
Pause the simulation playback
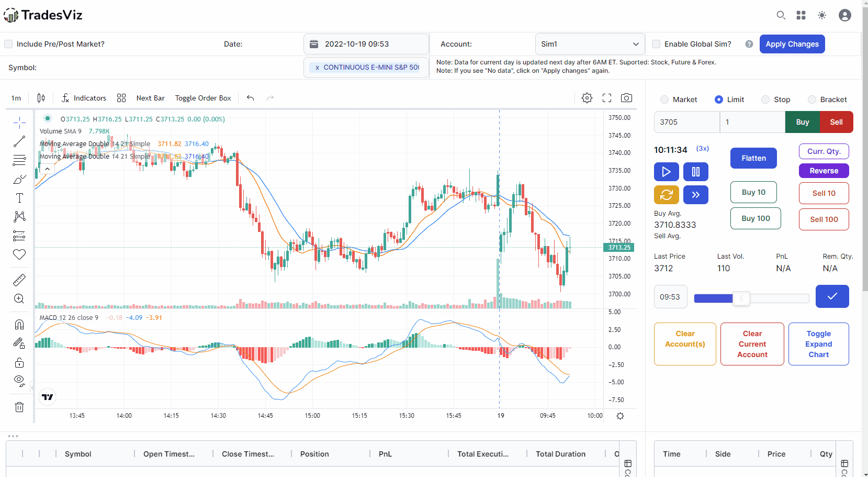coord(696,172)
